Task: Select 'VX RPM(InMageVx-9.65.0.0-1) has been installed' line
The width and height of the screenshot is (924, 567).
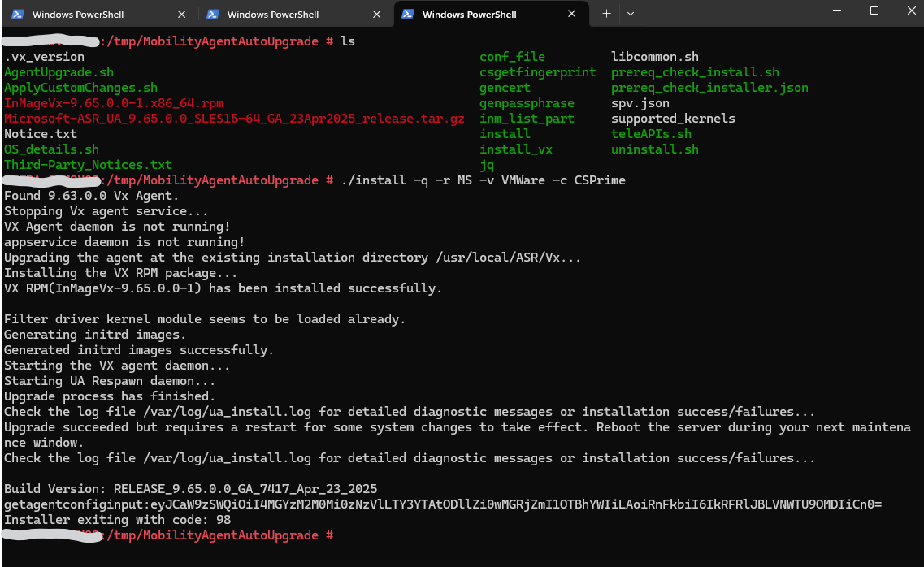Action: 223,288
